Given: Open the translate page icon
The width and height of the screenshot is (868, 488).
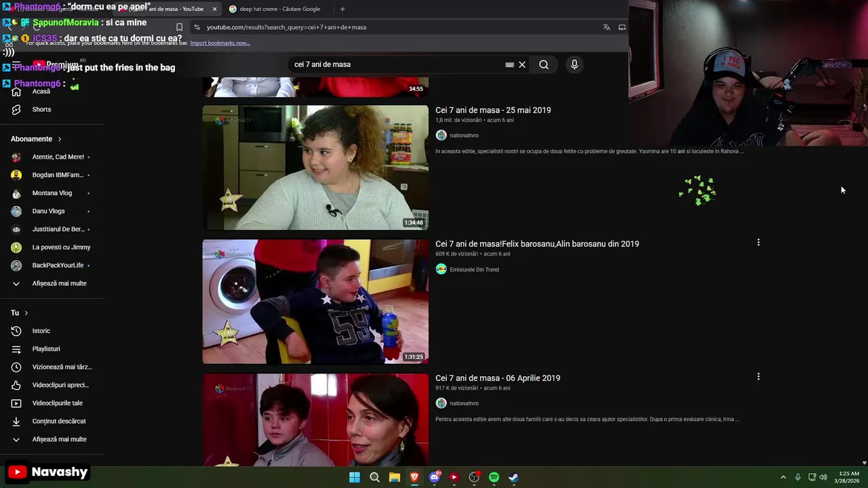Looking at the screenshot, I should click(x=606, y=27).
